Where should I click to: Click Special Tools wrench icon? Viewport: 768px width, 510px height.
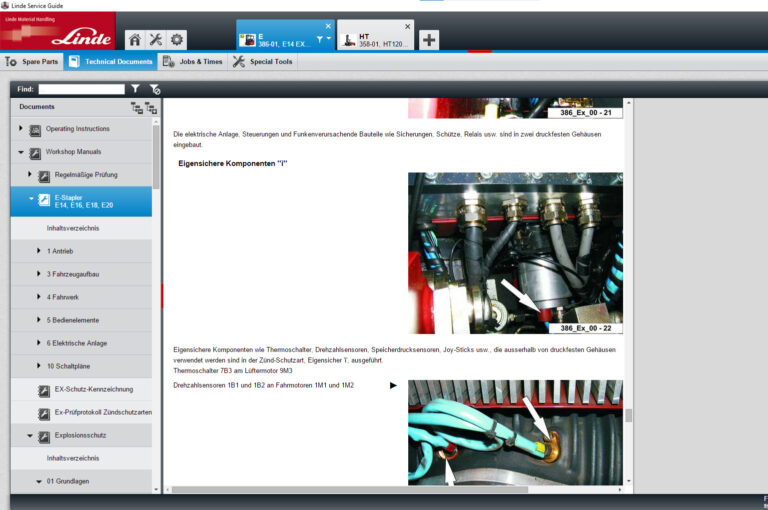[239, 62]
